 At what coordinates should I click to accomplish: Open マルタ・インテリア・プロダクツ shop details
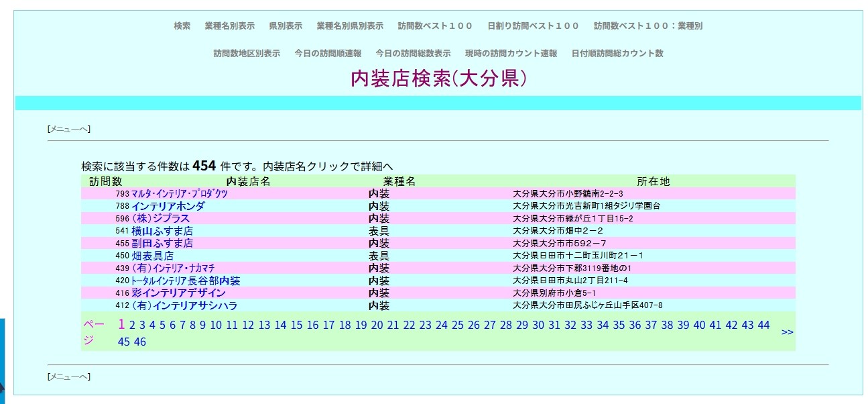click(179, 194)
